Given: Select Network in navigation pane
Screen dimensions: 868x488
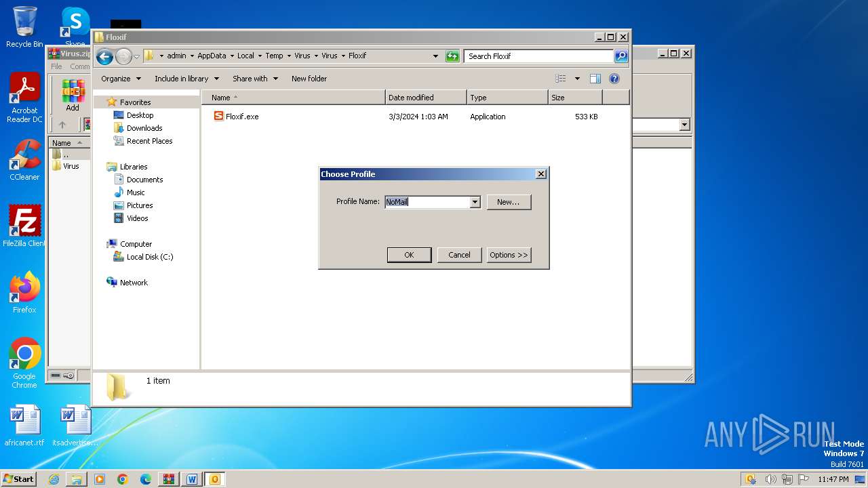Looking at the screenshot, I should [134, 283].
